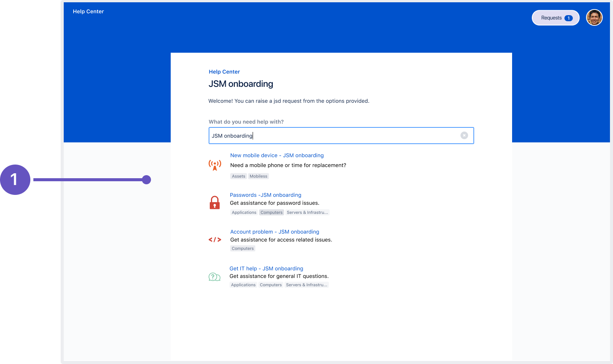Viewport: 613px width, 364px height.
Task: Click Servers & Infrastru... tag under Get IT help
Action: (306, 285)
